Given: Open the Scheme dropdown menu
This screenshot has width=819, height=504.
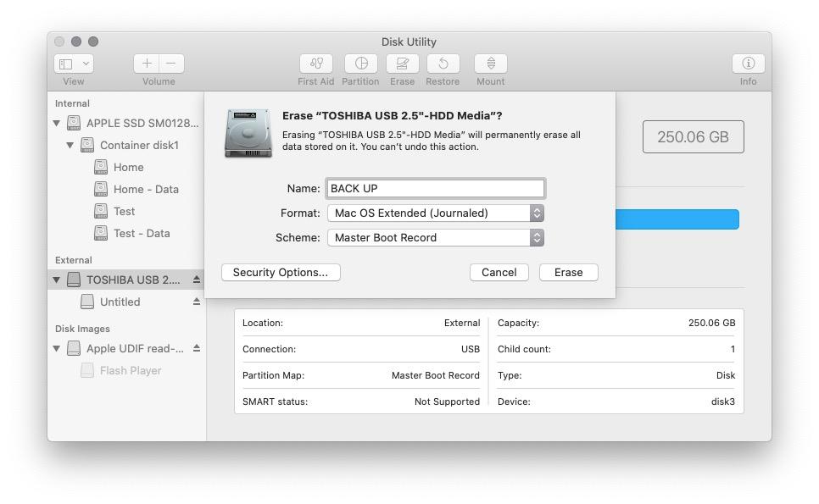Looking at the screenshot, I should [436, 237].
